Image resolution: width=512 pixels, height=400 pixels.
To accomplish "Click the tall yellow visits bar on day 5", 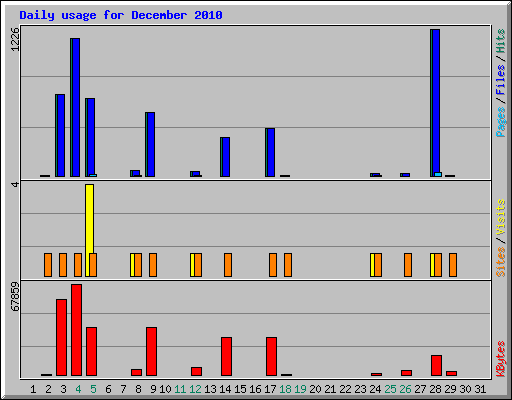I will [89, 219].
